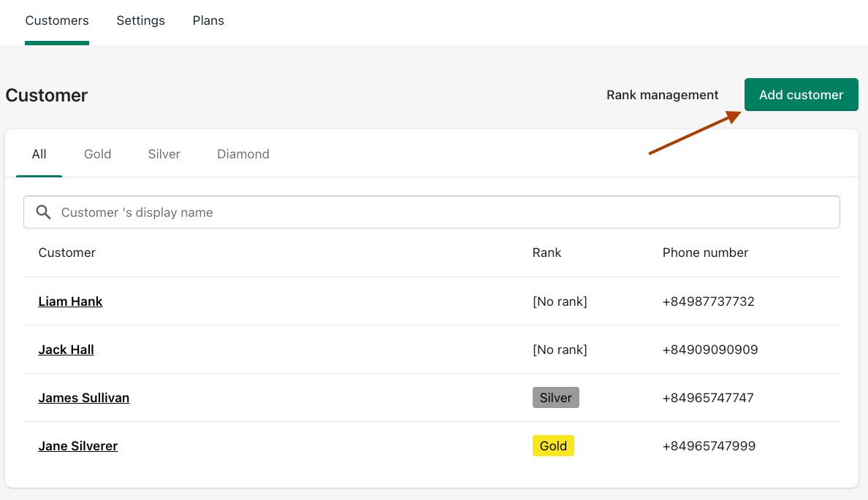This screenshot has height=500, width=868.
Task: Open Liam Hank customer profile
Action: pyautogui.click(x=70, y=301)
